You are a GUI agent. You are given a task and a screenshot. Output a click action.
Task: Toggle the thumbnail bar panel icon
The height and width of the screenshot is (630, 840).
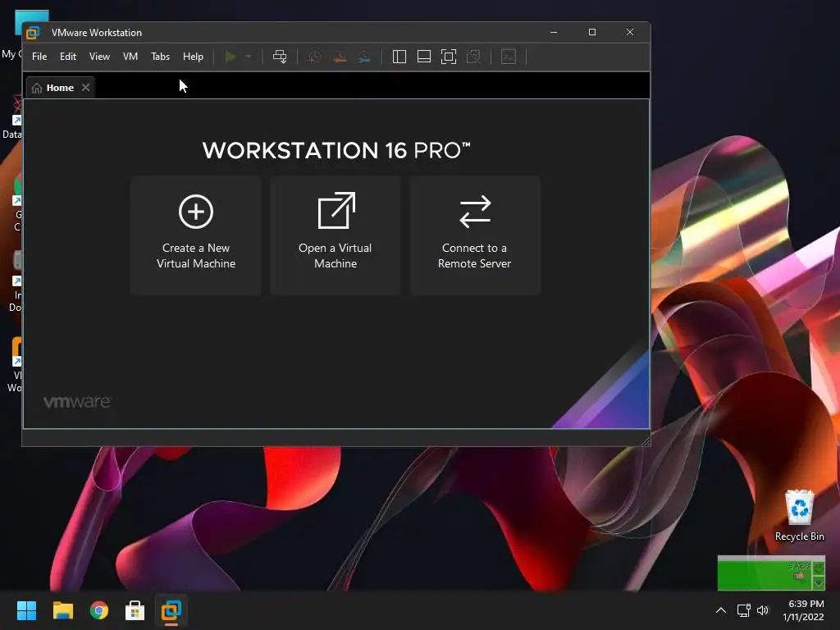click(x=424, y=57)
